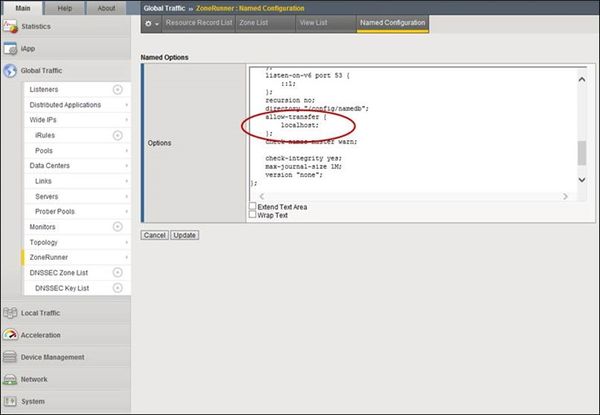Expand the ZoneRunner submenu arrow
This screenshot has height=415, width=600.
126,257
